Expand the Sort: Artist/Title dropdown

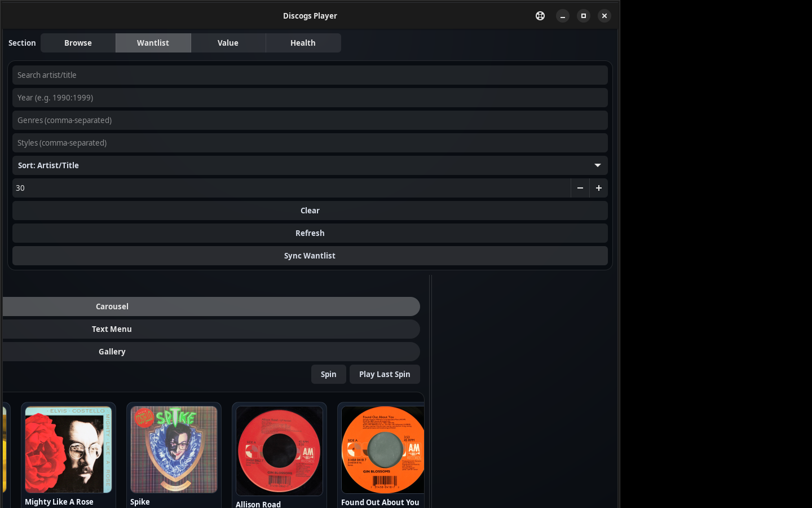(310, 165)
